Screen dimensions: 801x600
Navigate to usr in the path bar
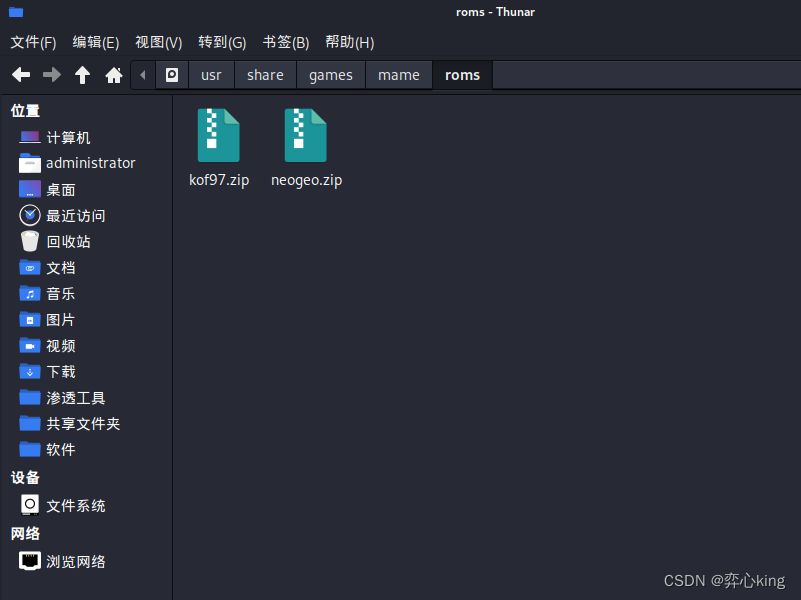pos(211,75)
